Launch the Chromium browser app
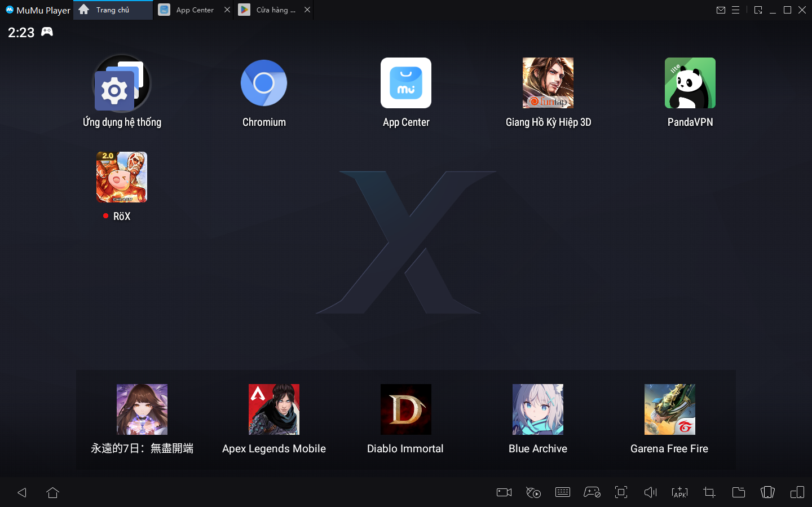Screen dimensions: 812x507 264,83
